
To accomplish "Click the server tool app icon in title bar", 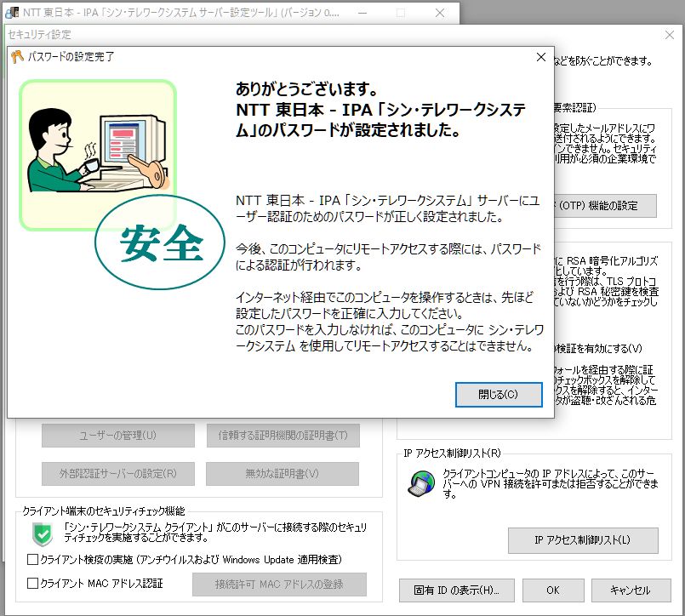I will pos(12,12).
